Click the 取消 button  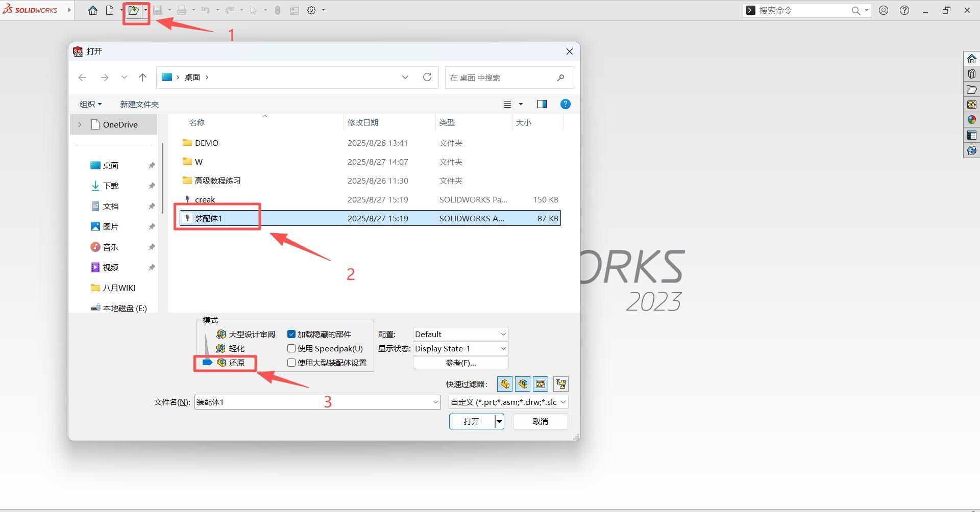tap(541, 422)
